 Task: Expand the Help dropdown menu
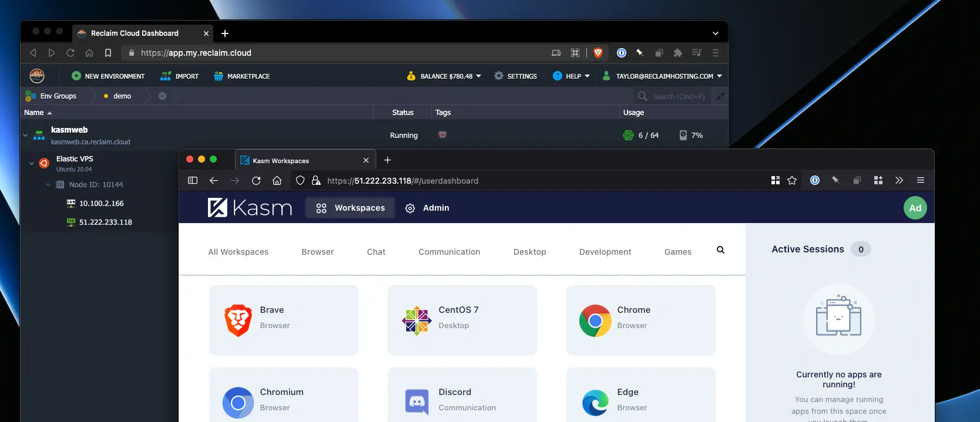[x=571, y=76]
